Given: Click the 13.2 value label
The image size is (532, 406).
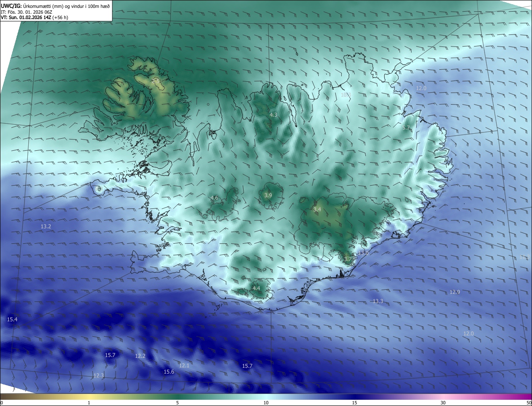Looking at the screenshot, I should [x=46, y=226].
